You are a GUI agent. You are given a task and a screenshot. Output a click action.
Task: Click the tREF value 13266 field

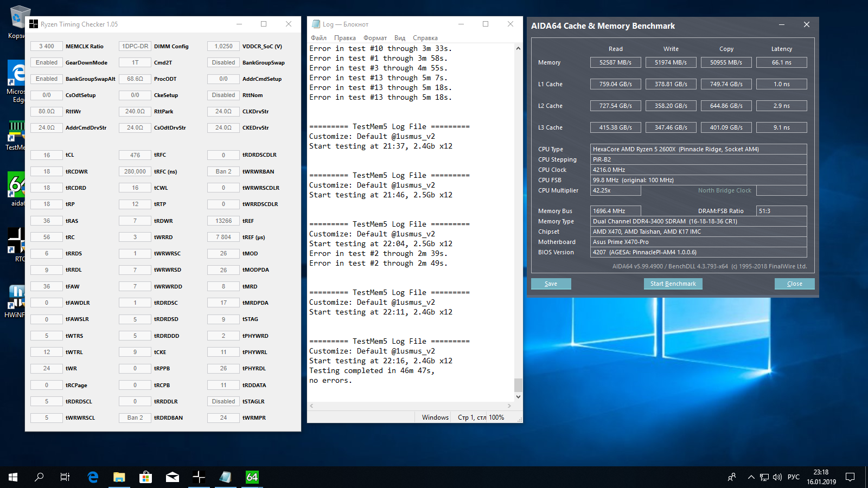(x=224, y=221)
